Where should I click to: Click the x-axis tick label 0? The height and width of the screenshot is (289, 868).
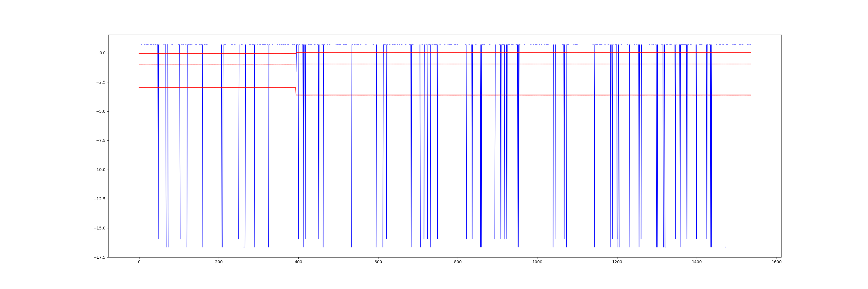click(x=139, y=262)
